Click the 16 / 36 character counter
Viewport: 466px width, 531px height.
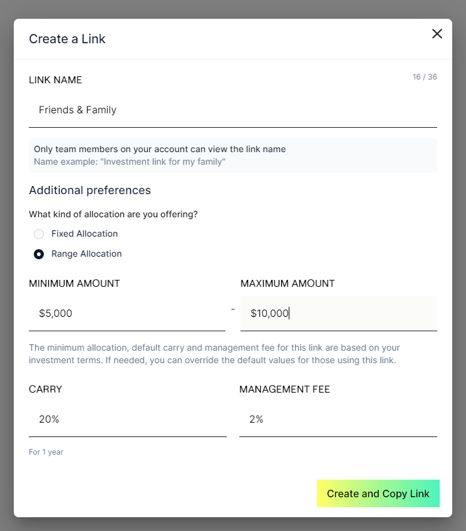click(x=425, y=77)
